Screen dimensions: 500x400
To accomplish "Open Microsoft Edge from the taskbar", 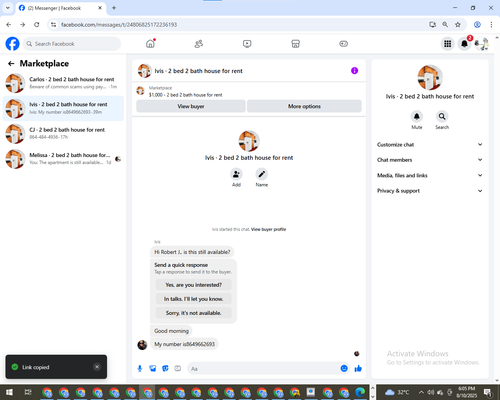I will 360,392.
